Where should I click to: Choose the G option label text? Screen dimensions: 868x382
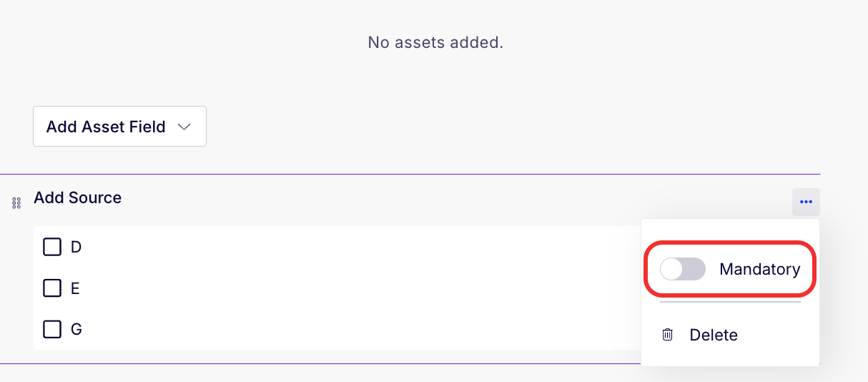tap(76, 329)
